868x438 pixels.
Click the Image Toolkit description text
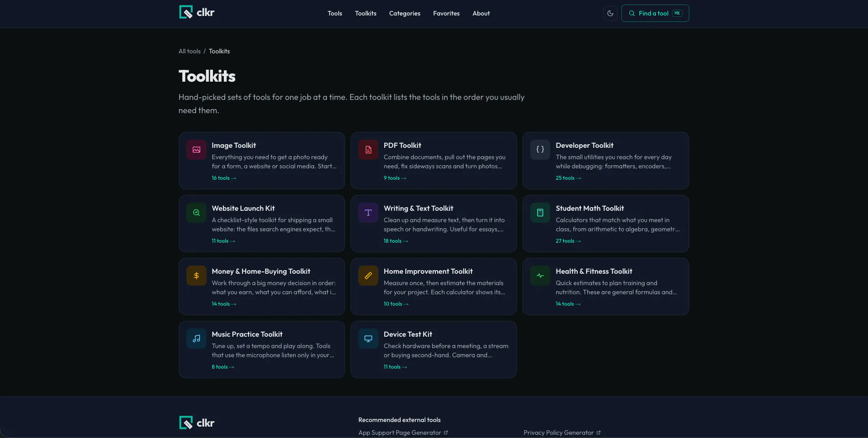click(x=274, y=162)
